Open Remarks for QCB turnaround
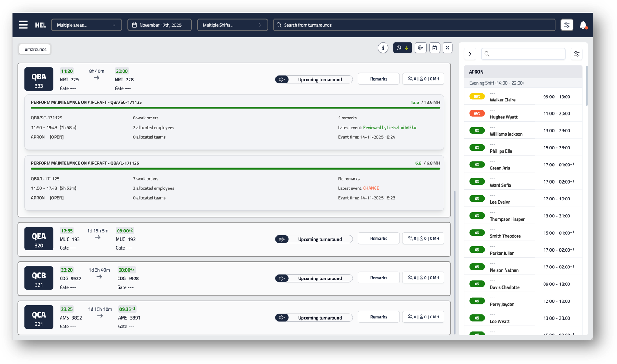The width and height of the screenshot is (617, 364). point(378,278)
